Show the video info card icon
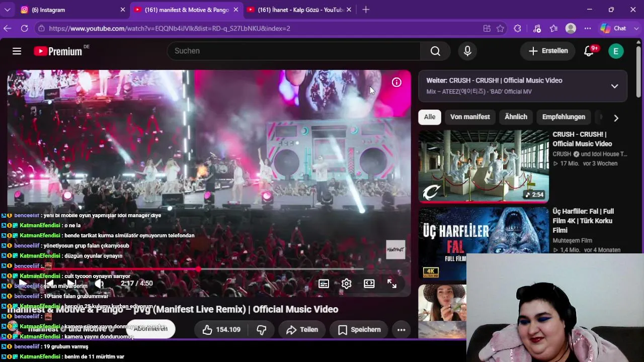 tap(396, 82)
